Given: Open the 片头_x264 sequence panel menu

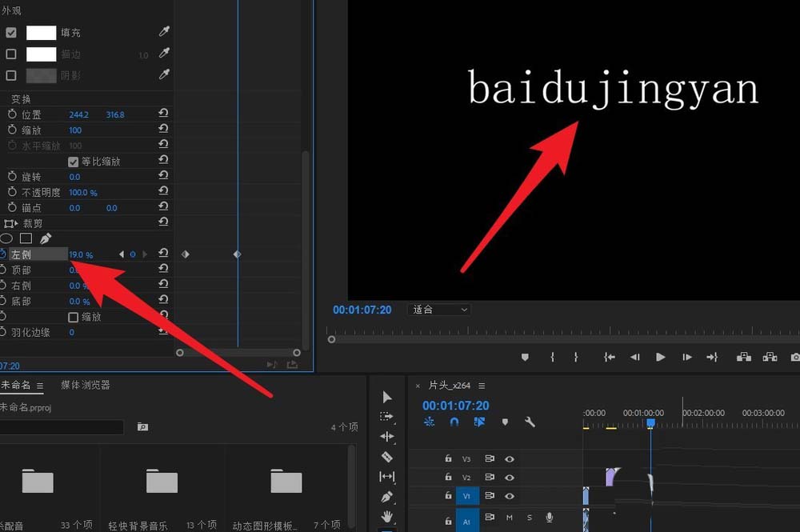Looking at the screenshot, I should [x=482, y=386].
